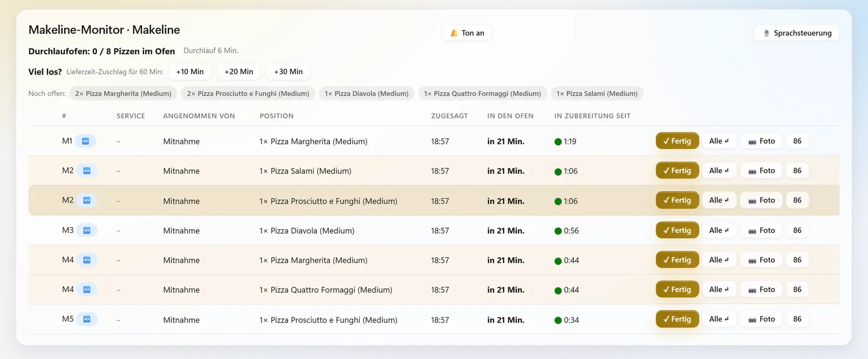Screen dimensions: 868x359
Task: Mark M5 Prosciutto e Funghi as Fertig
Action: tap(677, 319)
